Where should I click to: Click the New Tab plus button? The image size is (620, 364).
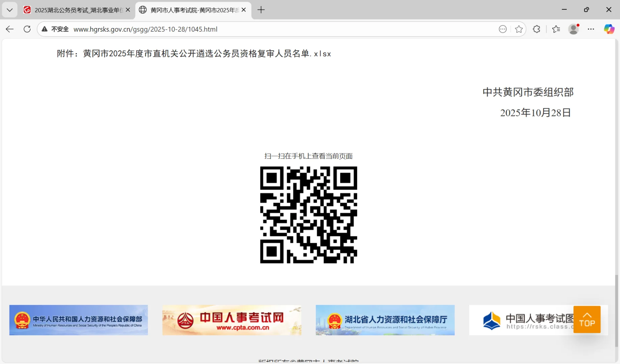(x=261, y=10)
